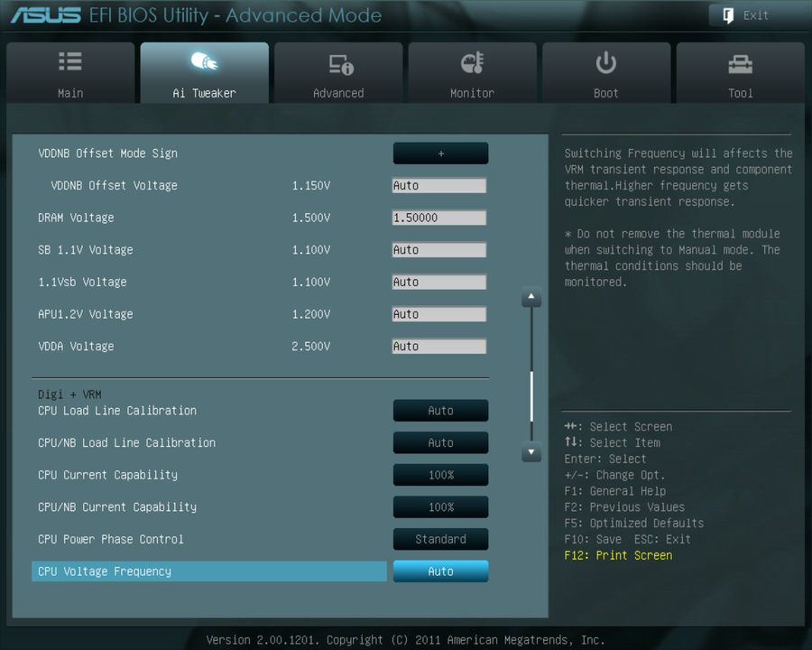This screenshot has height=650, width=812.
Task: Click the Monitor gauge icon
Action: (x=472, y=61)
